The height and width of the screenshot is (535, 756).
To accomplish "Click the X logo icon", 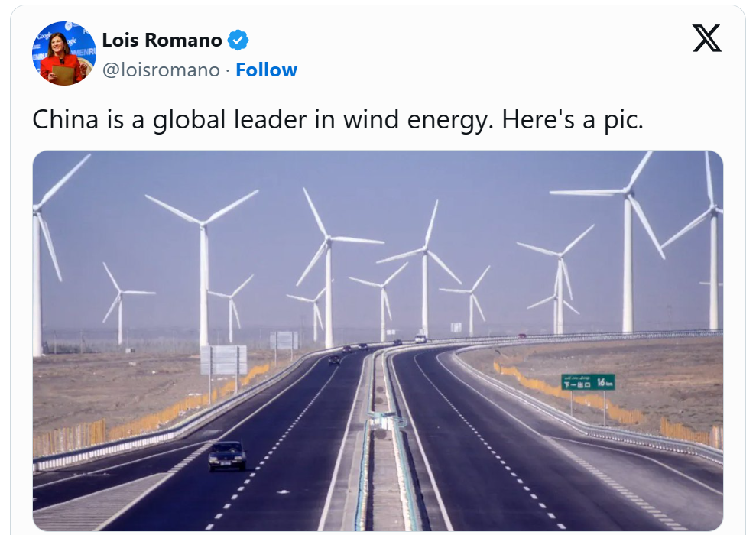I will (x=706, y=38).
